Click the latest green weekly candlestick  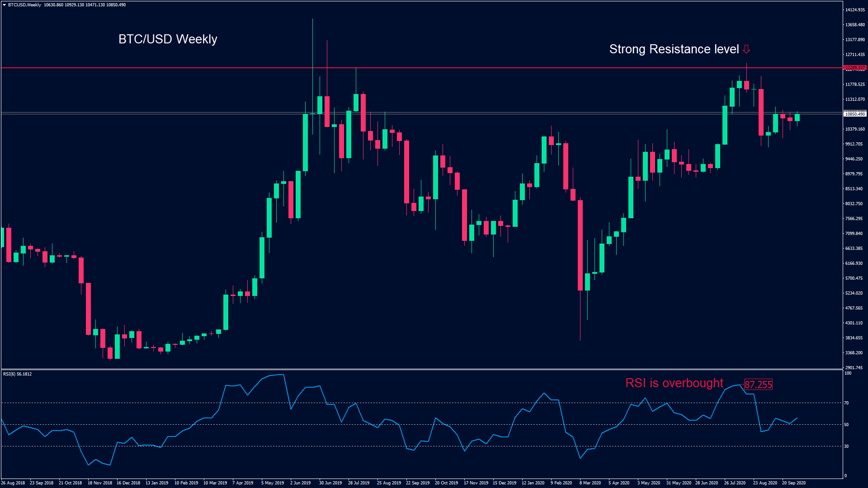(797, 117)
